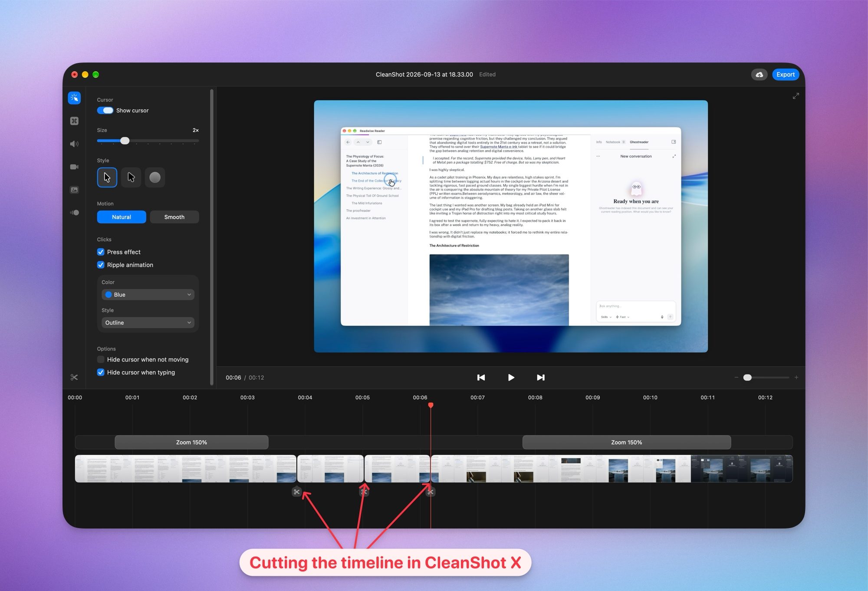
Task: Choose the circle dot cursor style
Action: click(x=155, y=177)
